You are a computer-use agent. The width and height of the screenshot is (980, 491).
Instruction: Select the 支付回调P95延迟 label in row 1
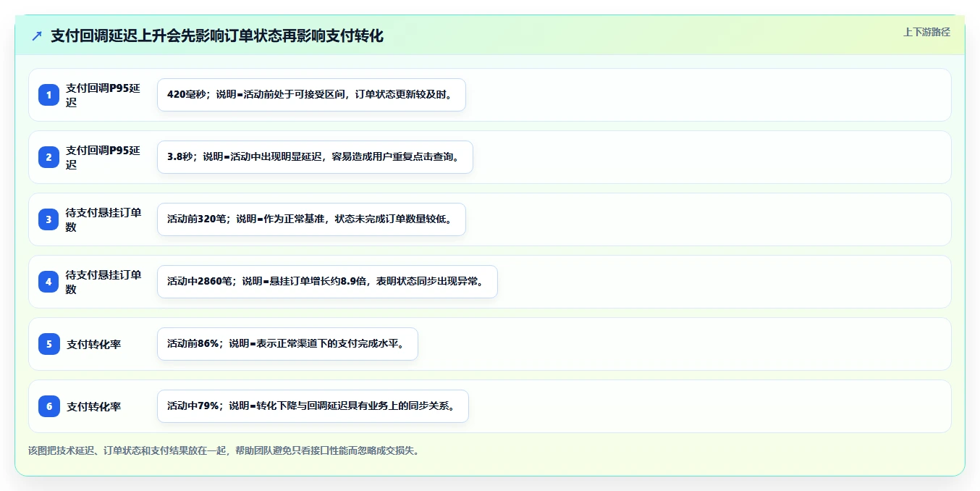(103, 95)
